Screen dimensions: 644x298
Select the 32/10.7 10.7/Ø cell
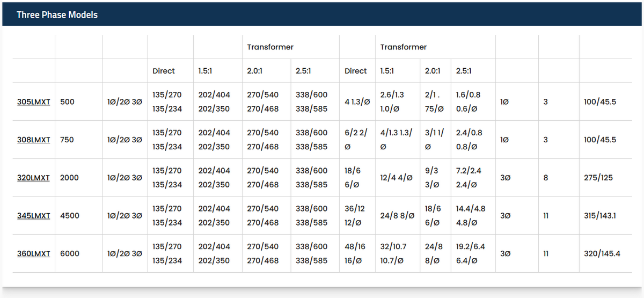[x=393, y=253]
